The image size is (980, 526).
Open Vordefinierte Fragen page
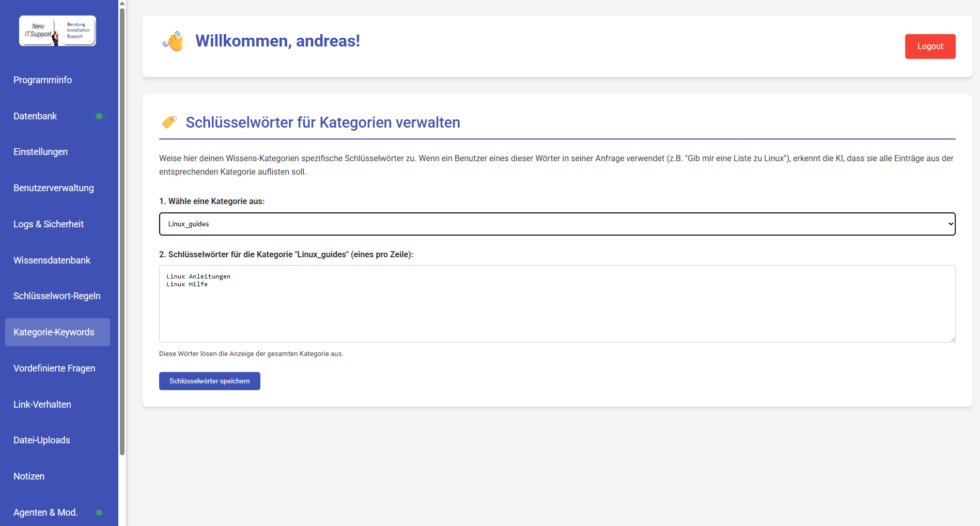coord(54,368)
